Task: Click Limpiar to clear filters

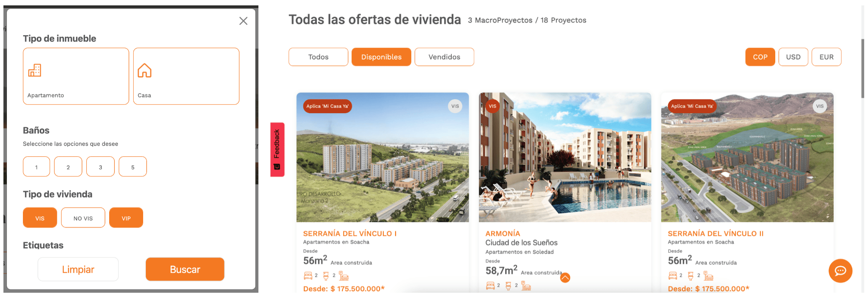Action: pos(78,269)
